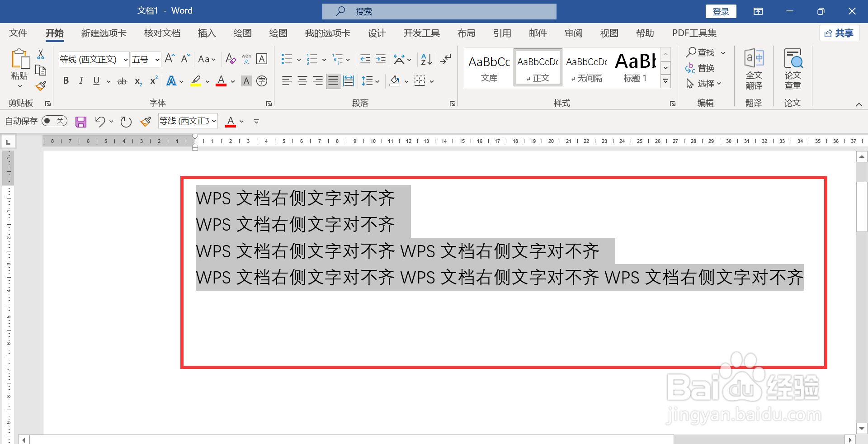The image size is (868, 444).
Task: Open the font name dropdown in ribbon
Action: 126,60
